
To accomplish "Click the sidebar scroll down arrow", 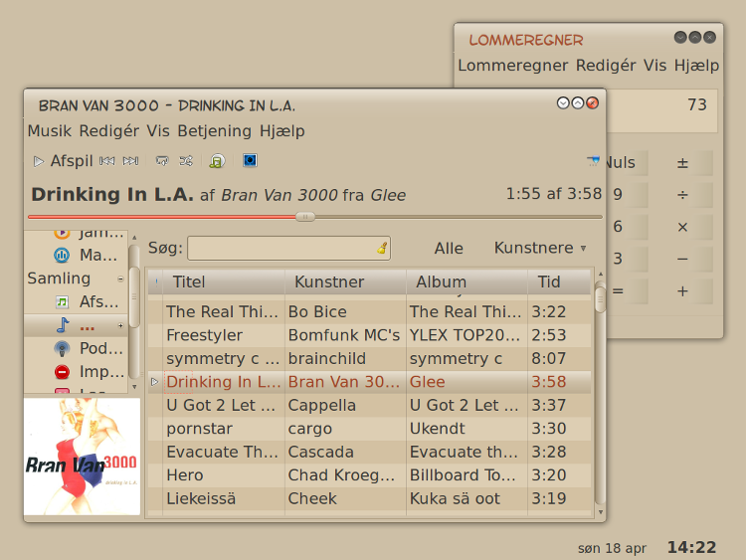I will [x=134, y=386].
